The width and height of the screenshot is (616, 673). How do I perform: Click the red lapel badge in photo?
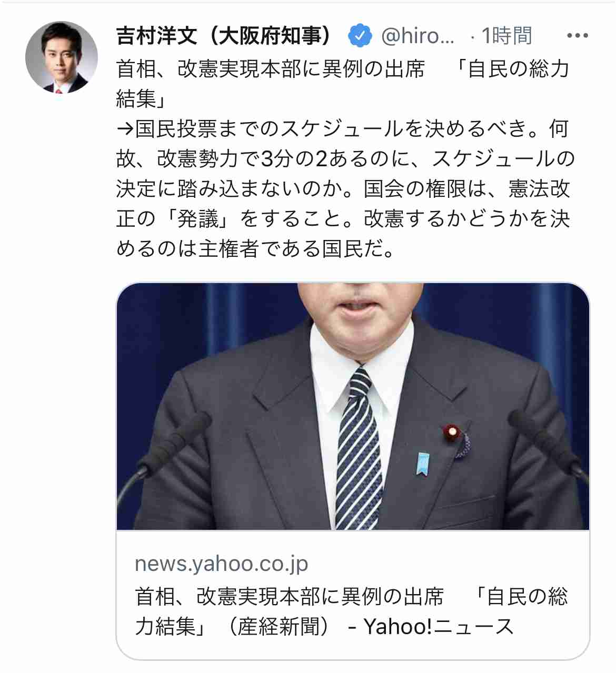(x=452, y=433)
